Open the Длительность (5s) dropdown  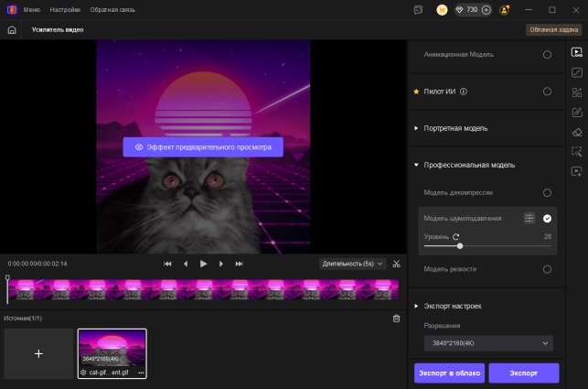(x=352, y=264)
